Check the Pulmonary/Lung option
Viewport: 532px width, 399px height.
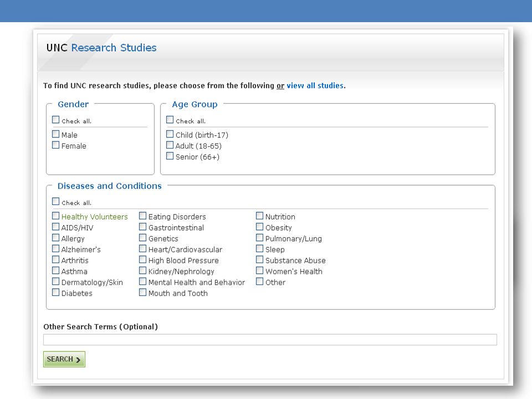(259, 238)
